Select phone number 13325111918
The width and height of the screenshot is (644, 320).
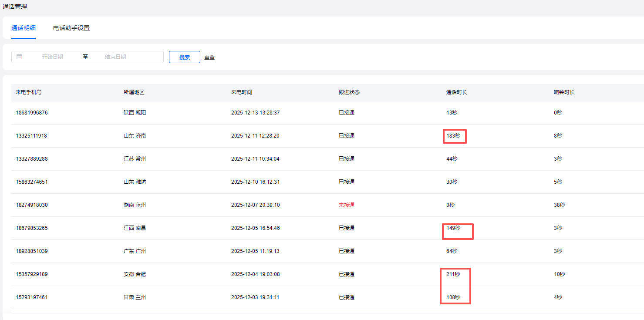pos(31,136)
